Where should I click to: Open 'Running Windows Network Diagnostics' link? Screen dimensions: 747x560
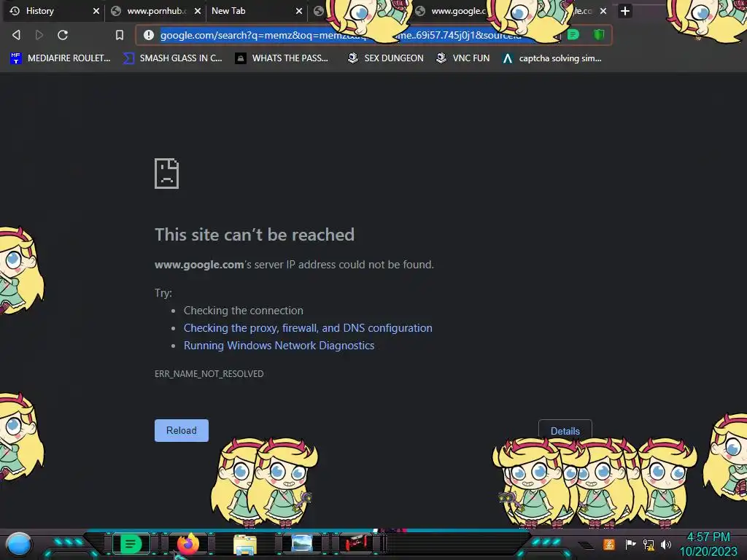279,346
